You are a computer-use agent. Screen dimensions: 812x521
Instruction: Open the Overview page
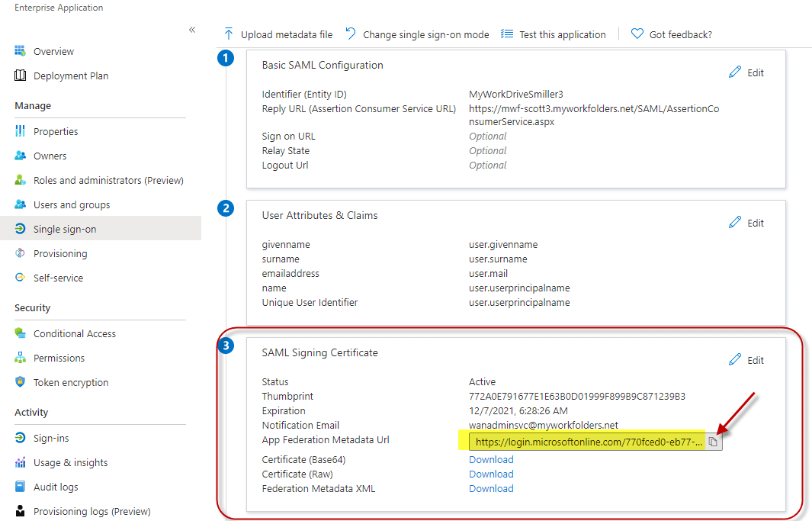coord(53,52)
